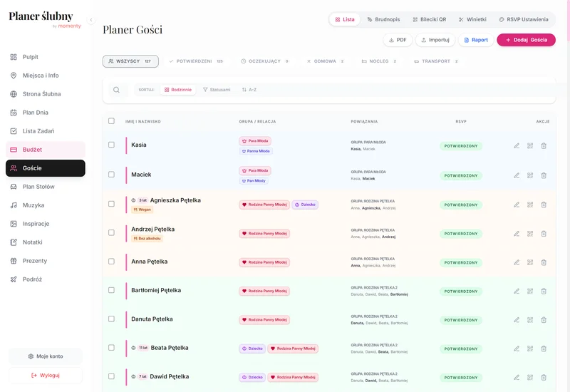Click the QR icon for Andrzej Pętelka
The image size is (570, 392).
point(530,233)
